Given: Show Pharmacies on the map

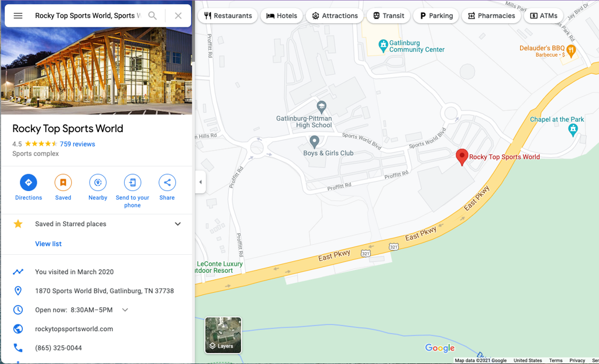Looking at the screenshot, I should (x=491, y=16).
